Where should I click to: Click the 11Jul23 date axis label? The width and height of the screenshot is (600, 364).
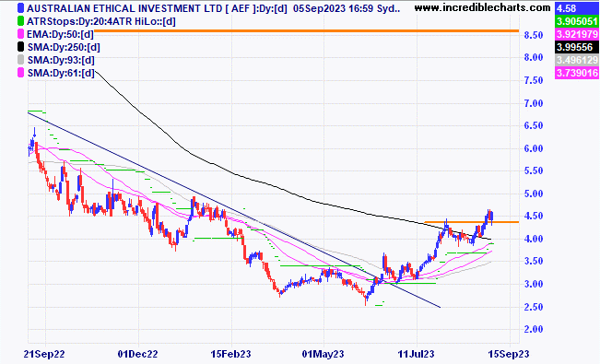click(x=416, y=354)
